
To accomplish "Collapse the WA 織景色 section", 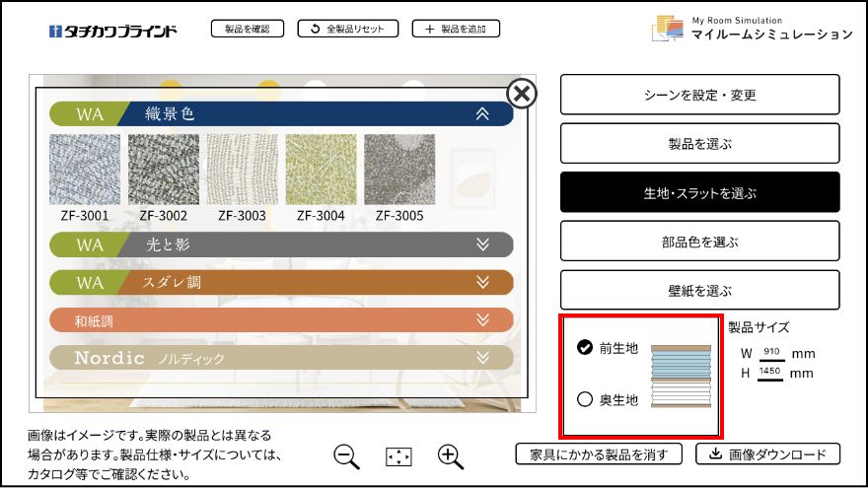I will click(281, 114).
